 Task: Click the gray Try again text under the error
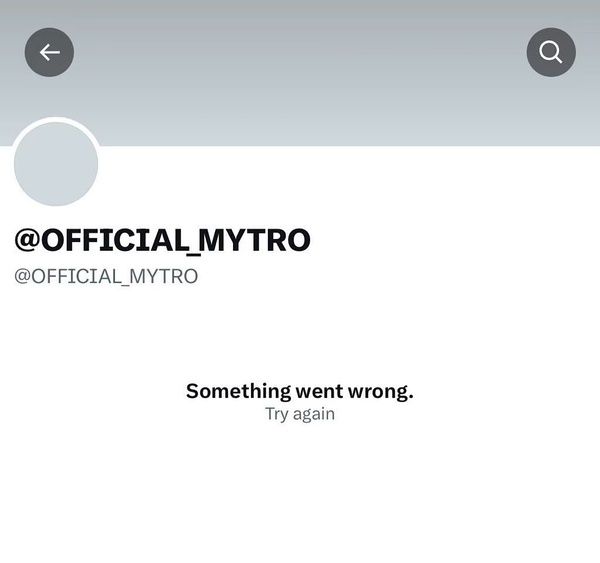tap(300, 414)
